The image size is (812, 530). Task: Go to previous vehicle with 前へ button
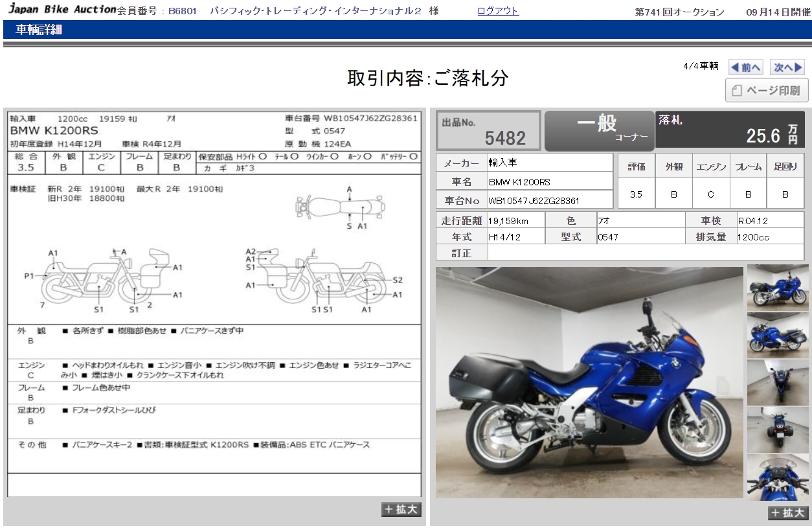point(746,67)
